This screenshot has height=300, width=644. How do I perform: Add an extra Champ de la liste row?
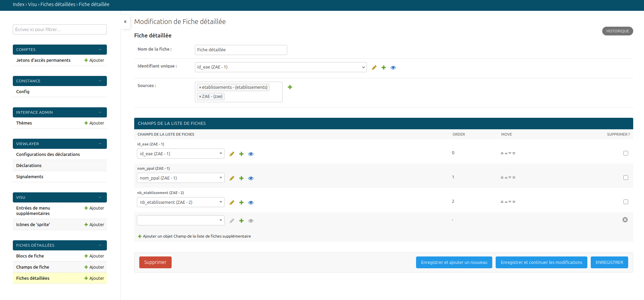pos(195,236)
